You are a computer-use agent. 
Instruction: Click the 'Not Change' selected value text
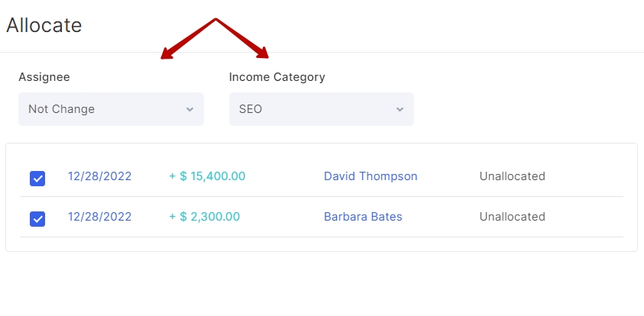62,109
